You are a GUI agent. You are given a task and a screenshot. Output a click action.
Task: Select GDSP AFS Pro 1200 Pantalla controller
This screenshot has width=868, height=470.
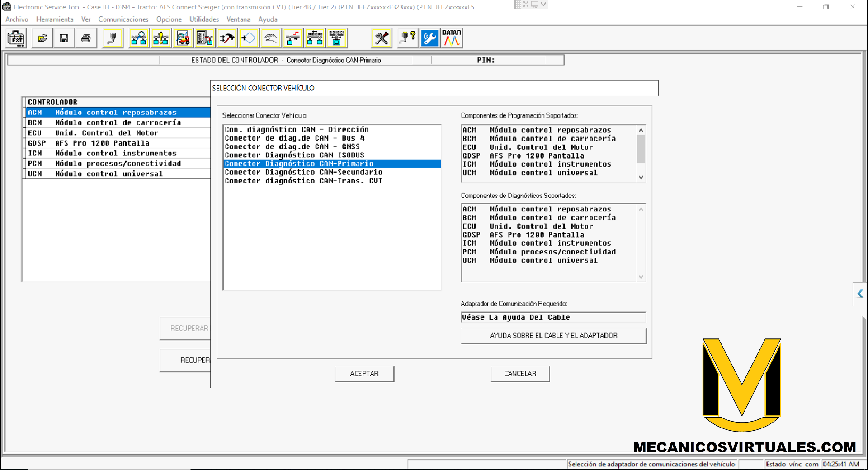coord(118,143)
